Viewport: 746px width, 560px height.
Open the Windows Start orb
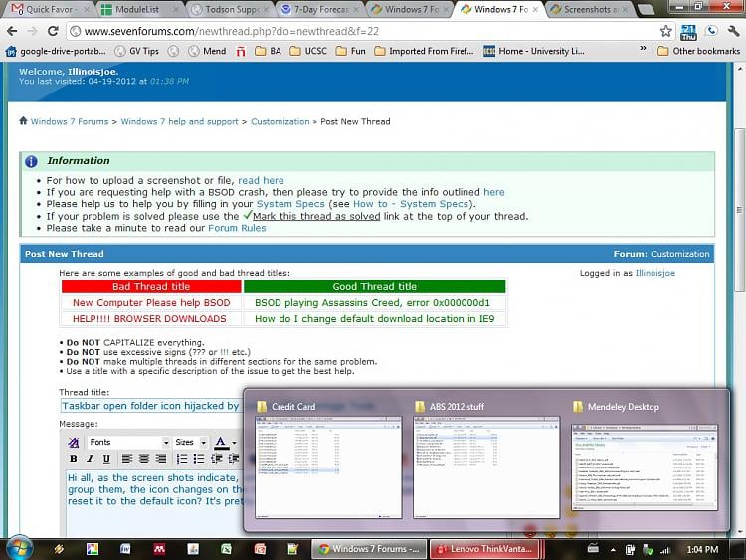coord(19,549)
